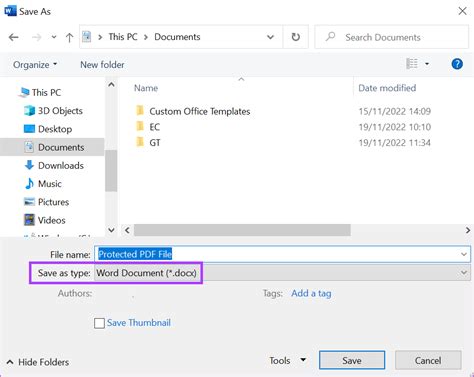The image size is (474, 377).
Task: Click This PC in address path
Action: 123,37
